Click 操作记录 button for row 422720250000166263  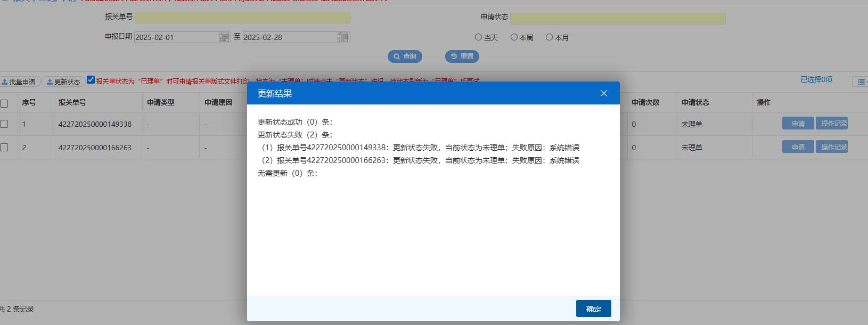832,147
